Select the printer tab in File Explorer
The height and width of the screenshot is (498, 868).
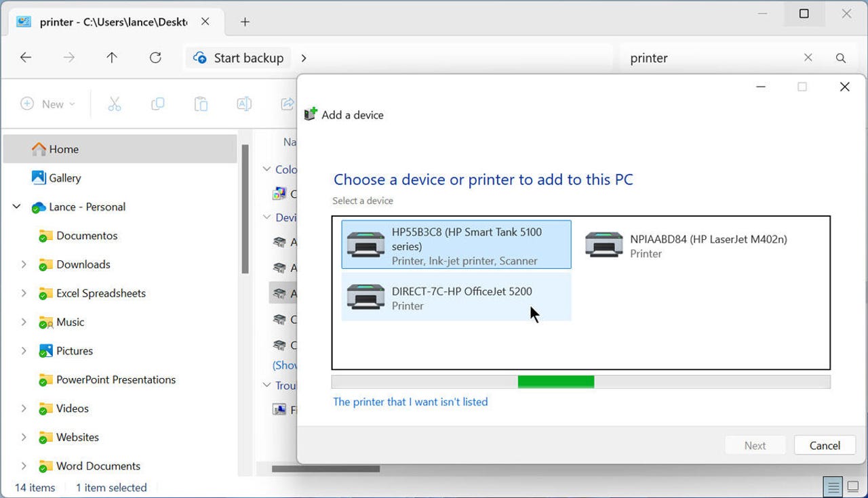click(115, 22)
